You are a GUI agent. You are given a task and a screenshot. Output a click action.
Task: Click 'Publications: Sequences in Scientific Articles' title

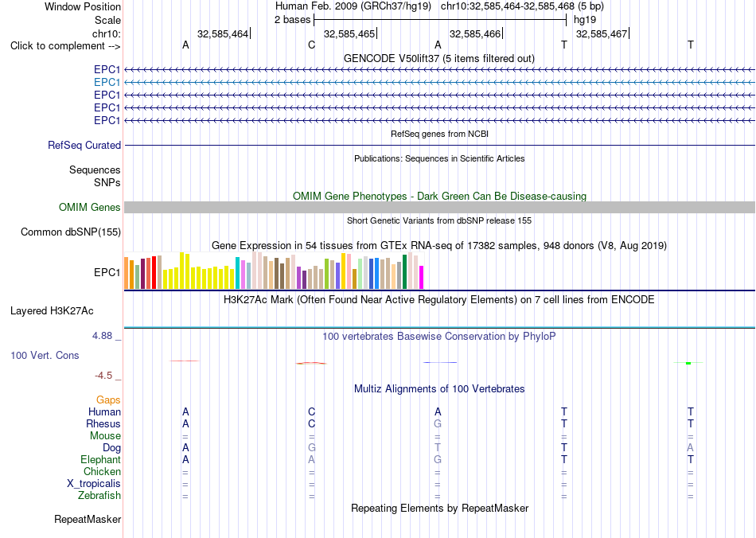tap(439, 158)
